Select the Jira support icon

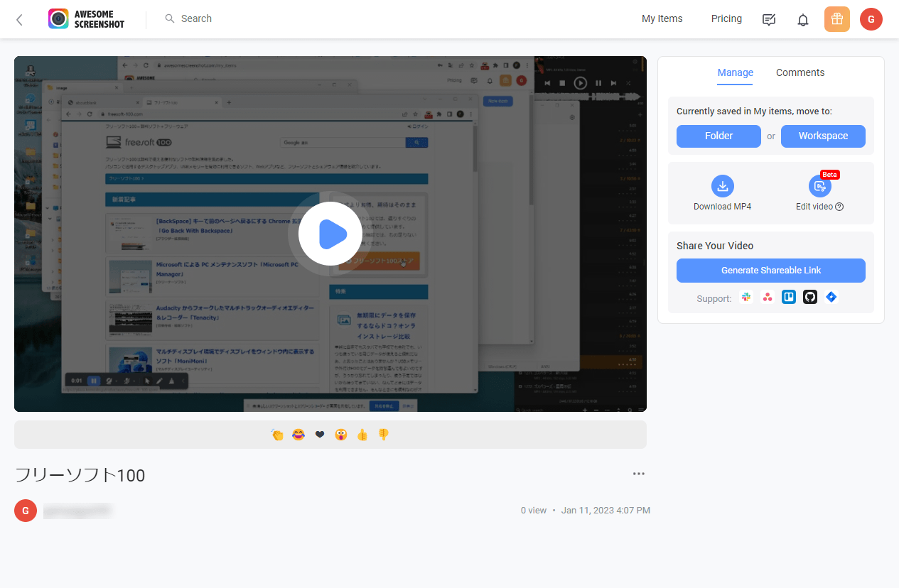tap(831, 298)
